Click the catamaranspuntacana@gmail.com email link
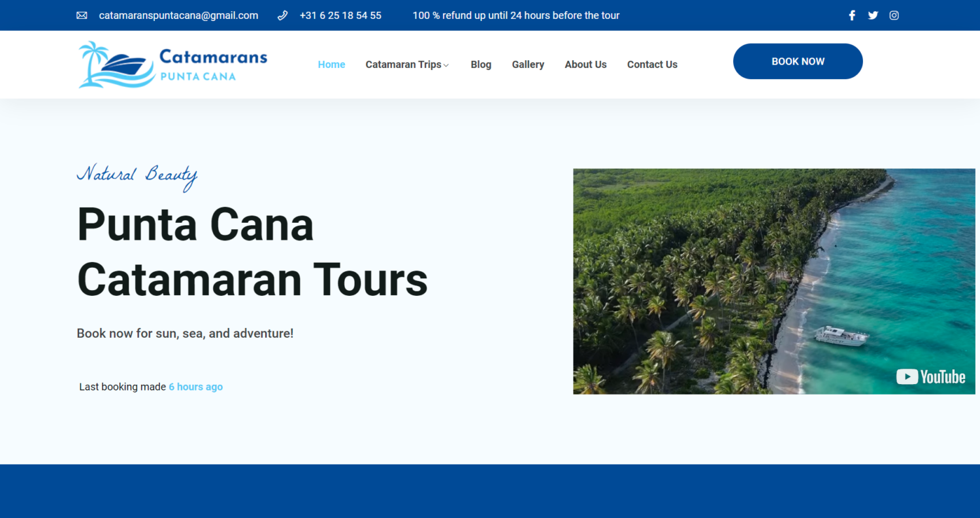The width and height of the screenshot is (980, 518). pos(178,16)
